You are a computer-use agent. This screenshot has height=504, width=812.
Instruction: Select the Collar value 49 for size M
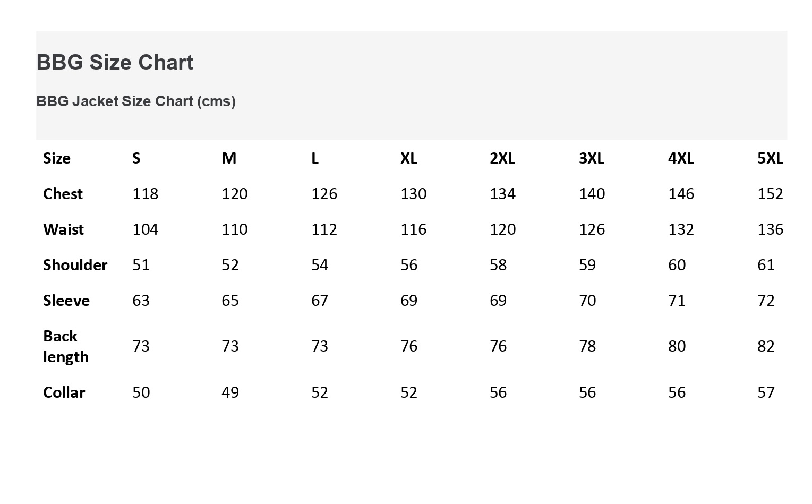[230, 392]
